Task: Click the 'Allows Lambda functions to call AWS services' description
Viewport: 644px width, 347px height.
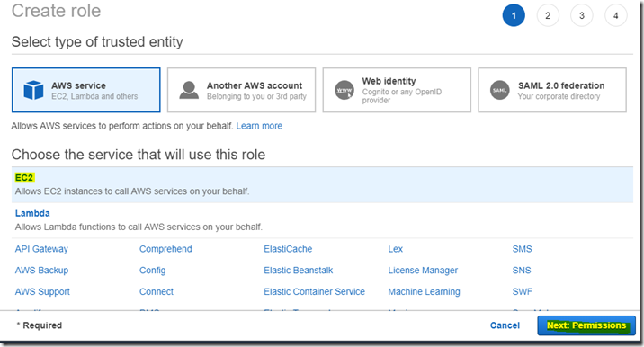Action: 139,227
